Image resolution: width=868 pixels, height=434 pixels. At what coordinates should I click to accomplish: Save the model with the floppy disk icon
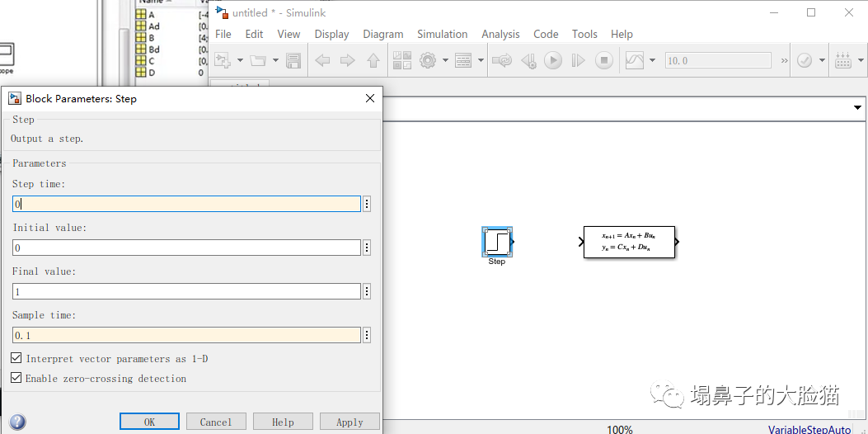(293, 60)
